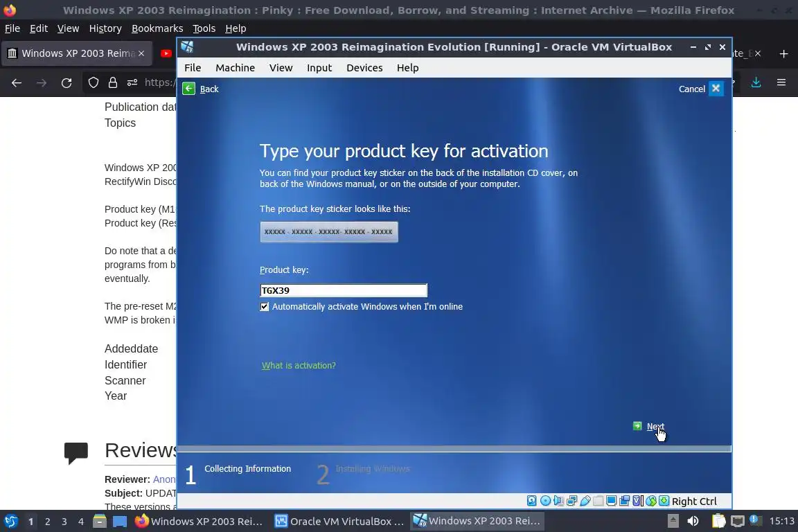Switch to workspace 4 in taskbar
Viewport: 798px width, 532px height.
(81, 522)
